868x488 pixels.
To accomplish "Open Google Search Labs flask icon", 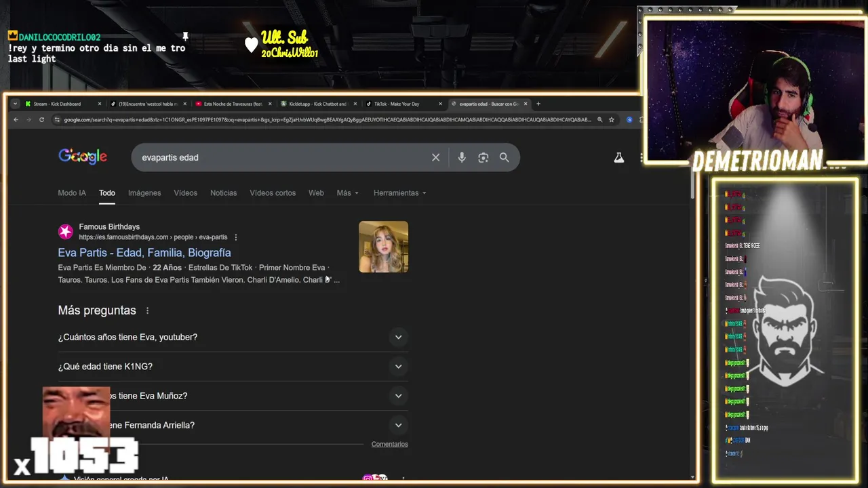I will point(618,157).
